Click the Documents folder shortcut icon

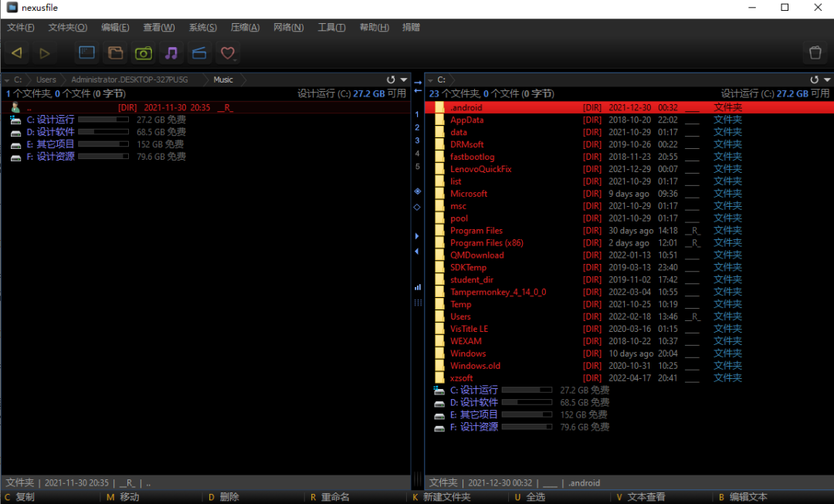point(115,53)
